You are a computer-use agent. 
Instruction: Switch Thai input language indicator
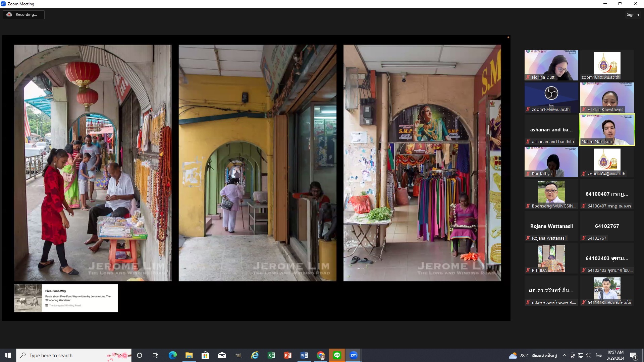coord(598,355)
